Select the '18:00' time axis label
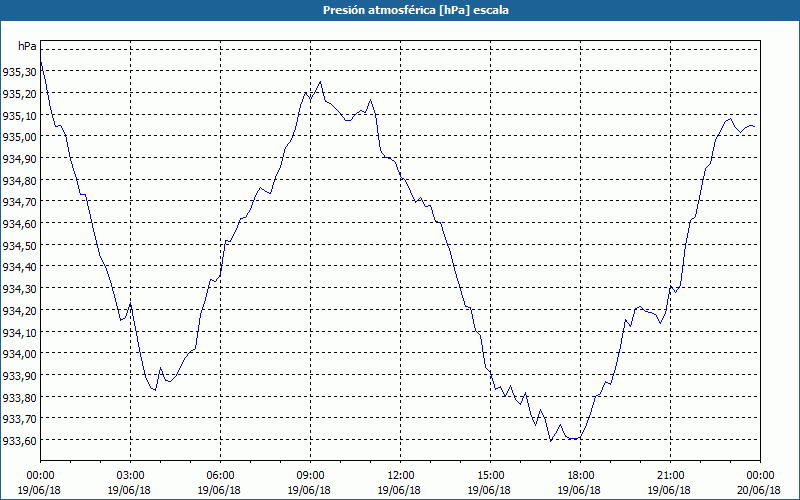The height and width of the screenshot is (500, 800). pos(581,476)
